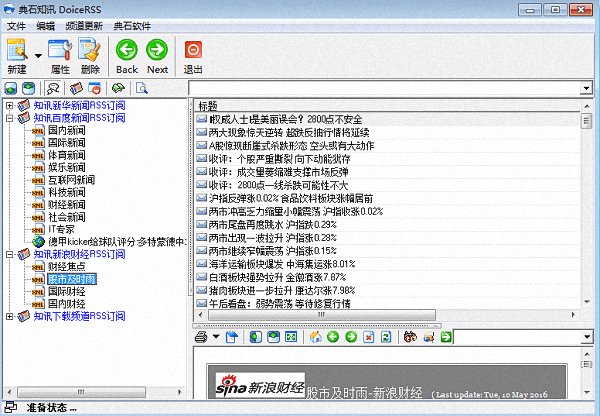Collapse the 知讯百度新闻RSS订阅 tree node
This screenshot has height=416, width=600.
10,118
